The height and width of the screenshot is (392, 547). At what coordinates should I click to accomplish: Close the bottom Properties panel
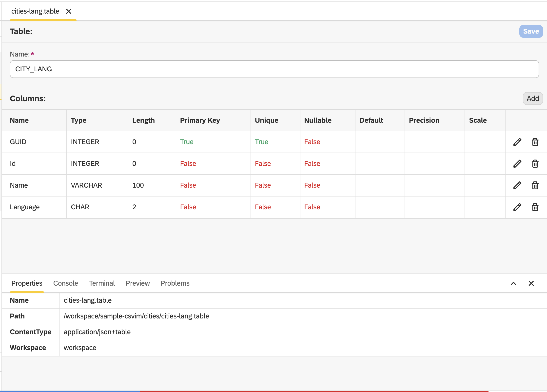pos(531,283)
